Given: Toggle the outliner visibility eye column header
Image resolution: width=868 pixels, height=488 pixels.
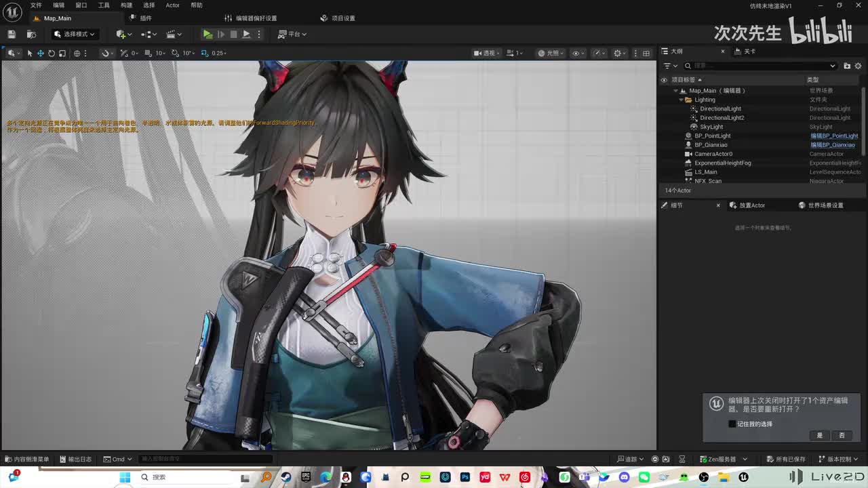Looking at the screenshot, I should pyautogui.click(x=664, y=80).
